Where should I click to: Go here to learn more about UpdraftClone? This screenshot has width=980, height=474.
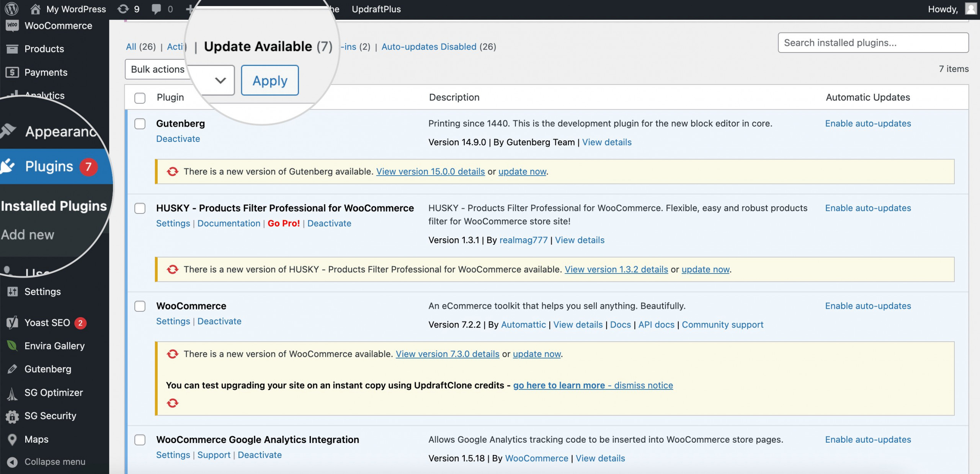[559, 385]
